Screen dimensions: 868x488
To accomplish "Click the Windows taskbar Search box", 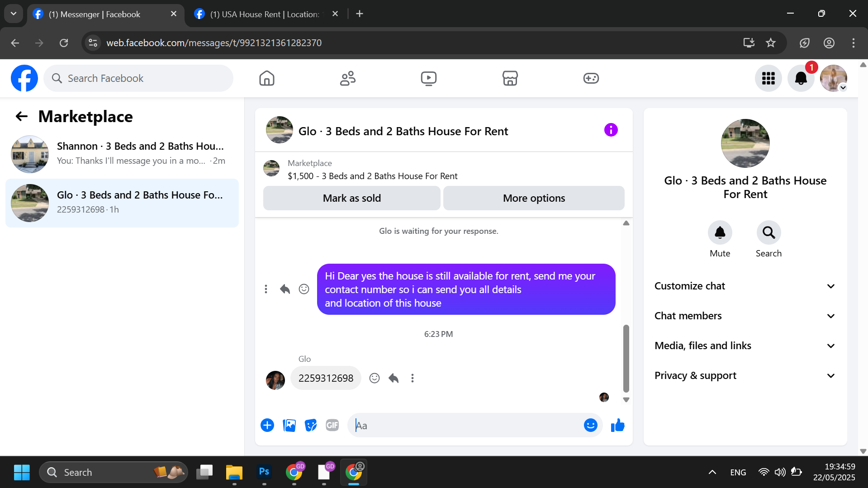I will pyautogui.click(x=114, y=473).
